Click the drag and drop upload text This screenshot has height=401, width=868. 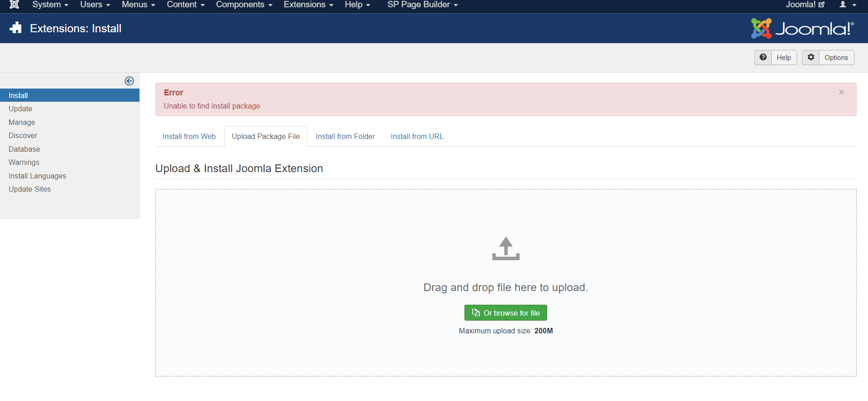click(x=506, y=287)
